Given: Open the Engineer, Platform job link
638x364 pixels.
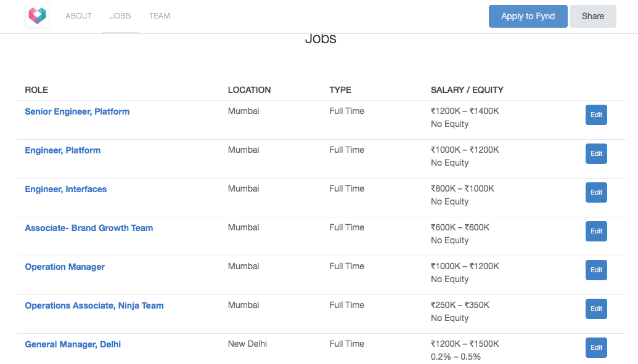Looking at the screenshot, I should coord(62,150).
